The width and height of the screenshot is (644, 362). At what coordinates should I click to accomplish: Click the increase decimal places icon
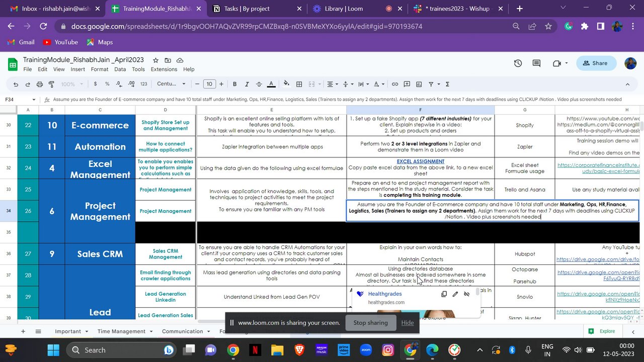(131, 84)
